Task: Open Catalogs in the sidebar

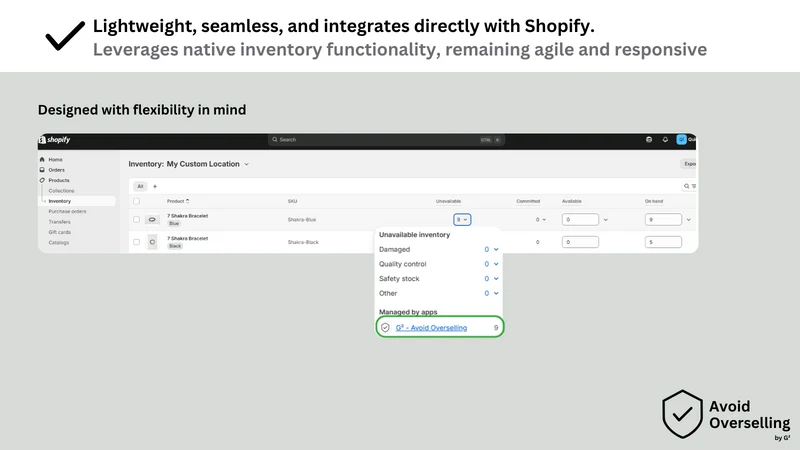Action: pyautogui.click(x=59, y=242)
